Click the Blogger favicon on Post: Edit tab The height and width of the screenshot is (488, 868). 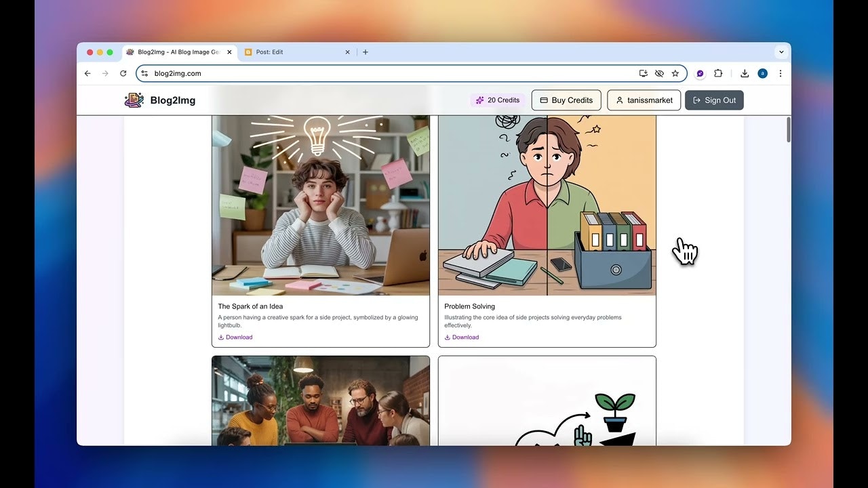pyautogui.click(x=248, y=52)
